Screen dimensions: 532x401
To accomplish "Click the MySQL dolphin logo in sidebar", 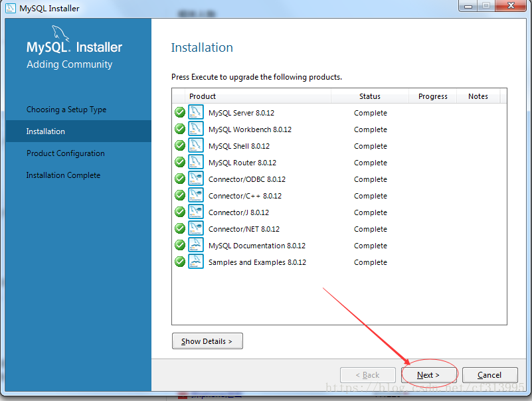I will [x=60, y=34].
